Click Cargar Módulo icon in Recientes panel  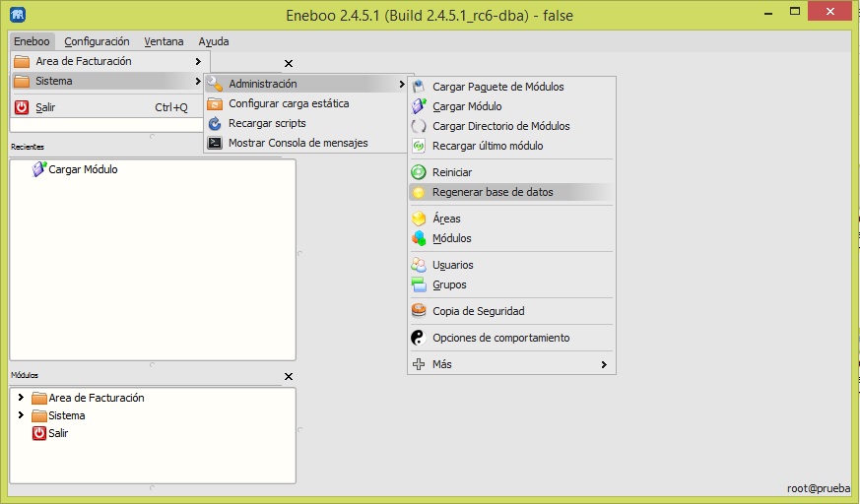[x=39, y=168]
